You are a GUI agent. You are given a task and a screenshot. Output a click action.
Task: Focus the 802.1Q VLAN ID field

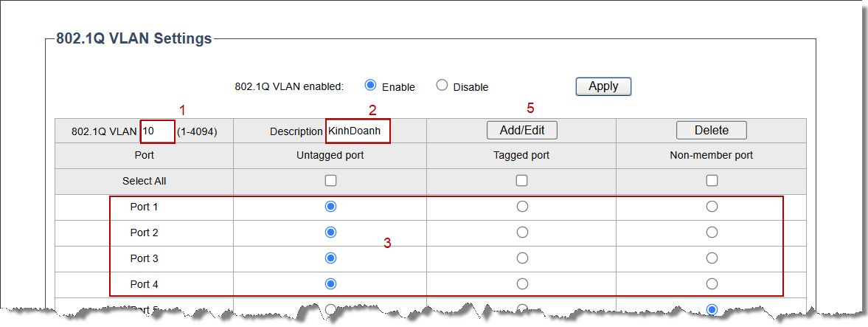point(158,132)
